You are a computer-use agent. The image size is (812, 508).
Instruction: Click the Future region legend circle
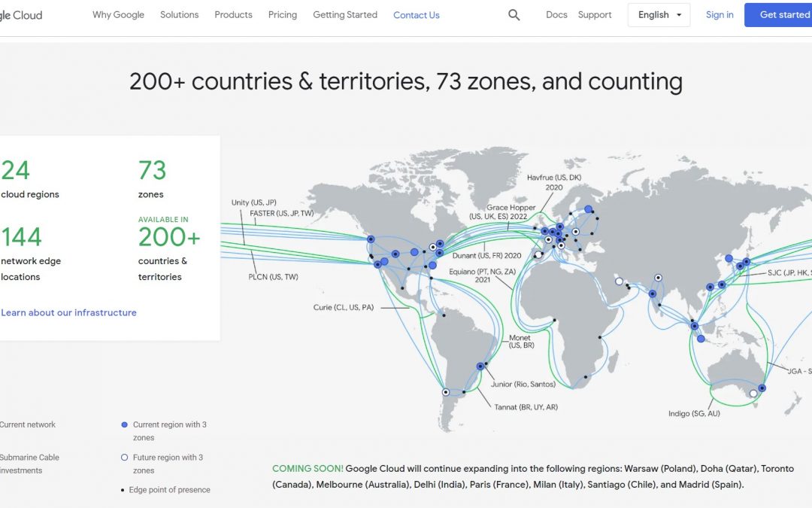click(124, 458)
